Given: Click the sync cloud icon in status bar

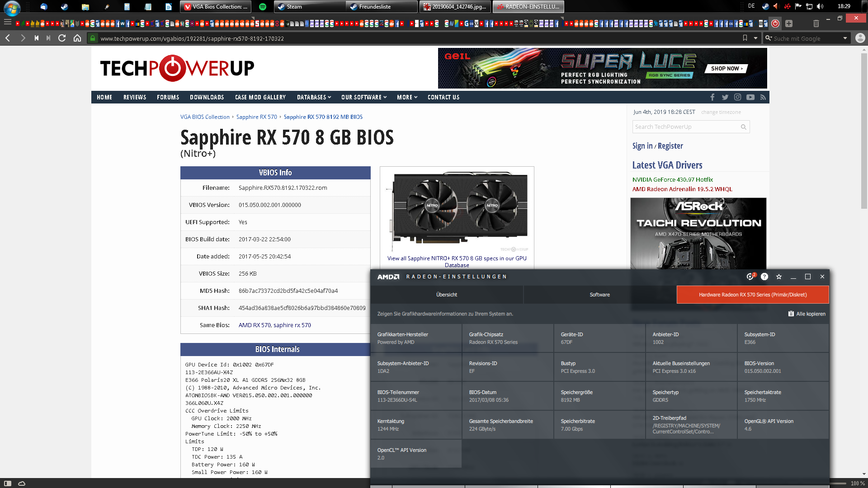Looking at the screenshot, I should (x=22, y=483).
